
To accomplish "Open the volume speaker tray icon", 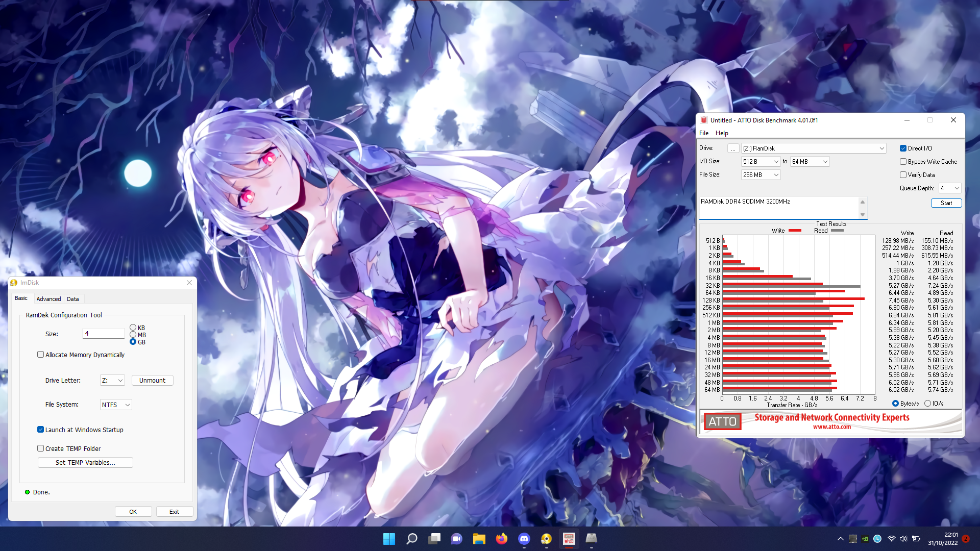I will click(x=903, y=539).
